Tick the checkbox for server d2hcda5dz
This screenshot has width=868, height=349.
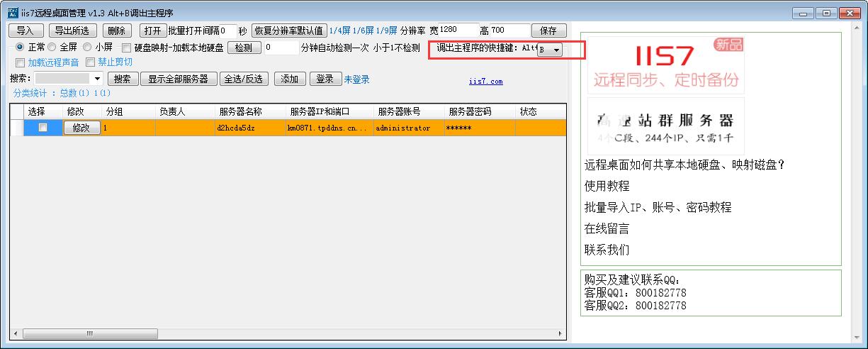[x=43, y=128]
